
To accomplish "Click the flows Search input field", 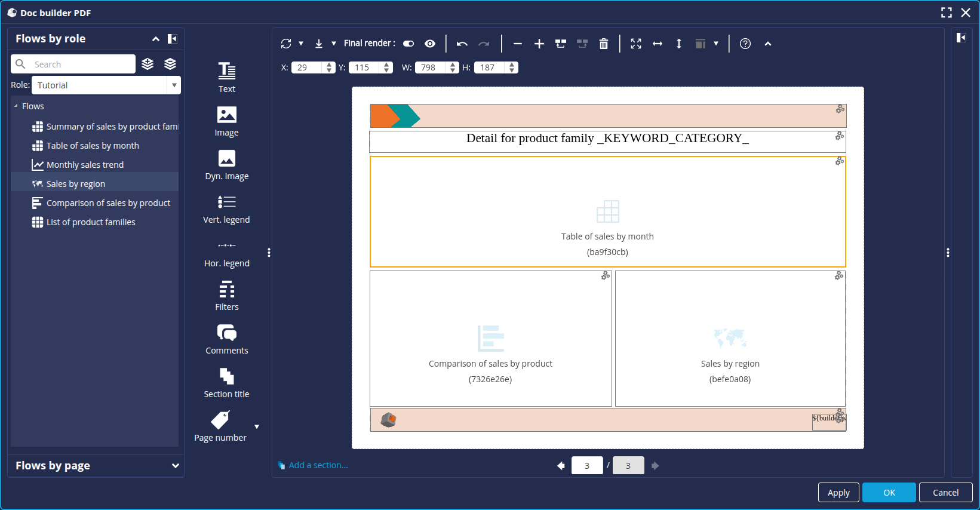I will [x=81, y=64].
